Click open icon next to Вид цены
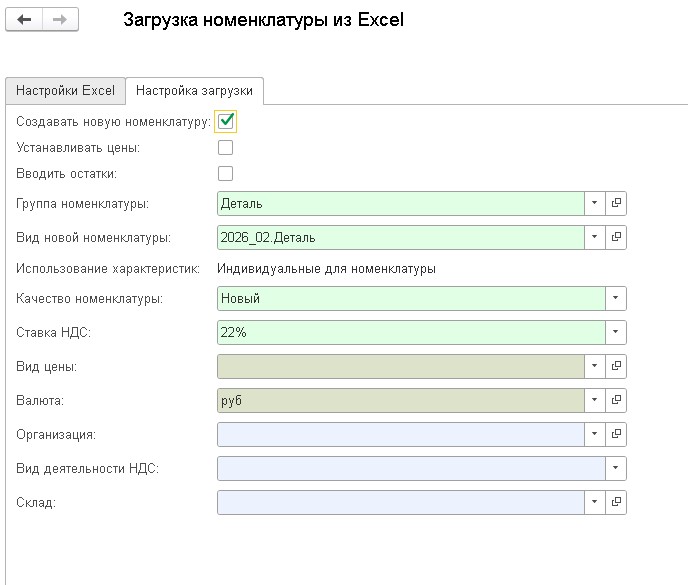This screenshot has width=688, height=585. point(616,366)
